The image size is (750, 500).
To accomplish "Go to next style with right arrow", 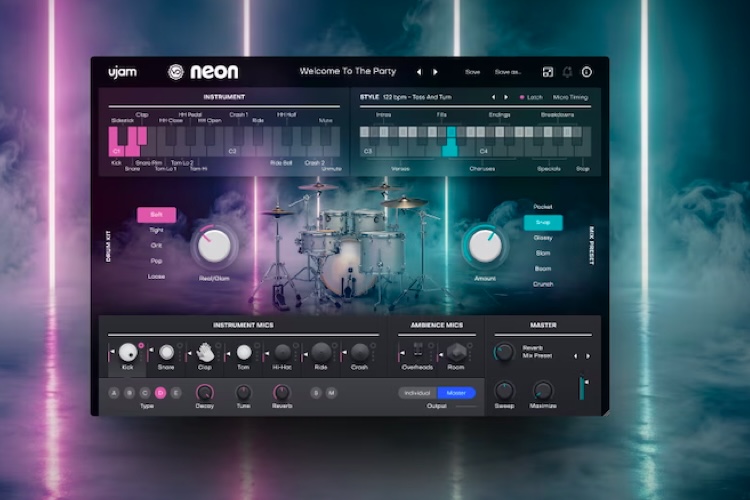I will coord(506,97).
